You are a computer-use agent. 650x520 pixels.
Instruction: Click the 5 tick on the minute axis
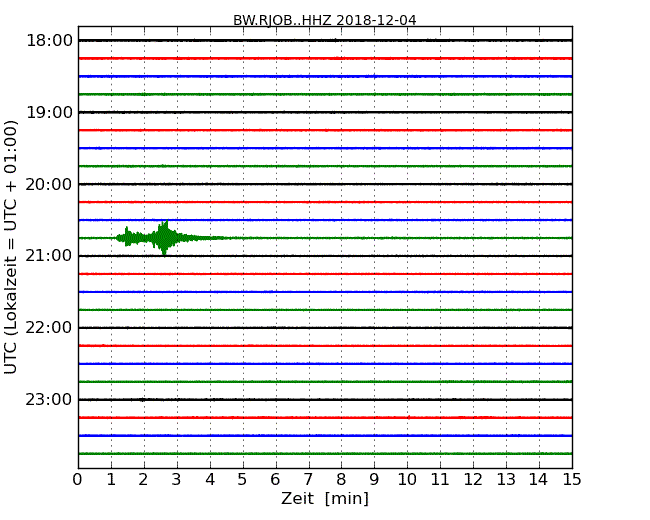tap(243, 479)
